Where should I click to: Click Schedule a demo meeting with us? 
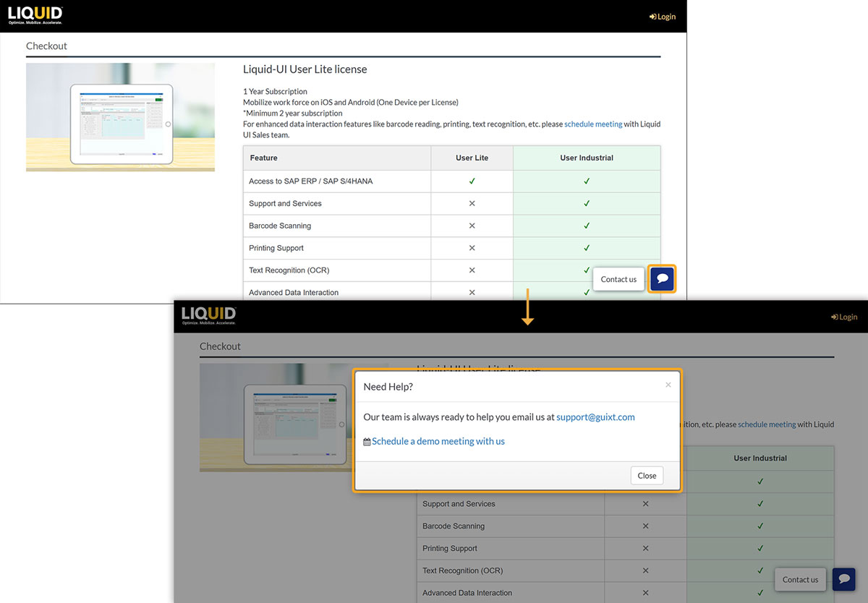click(x=438, y=441)
